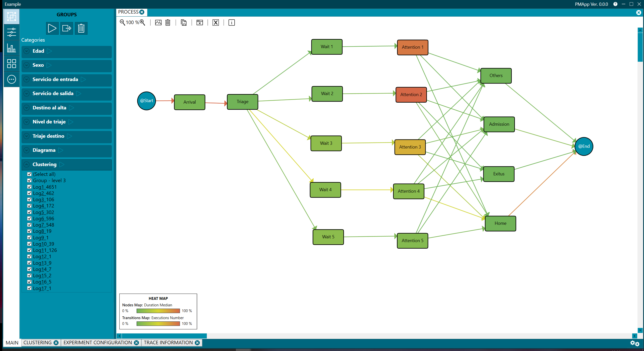The width and height of the screenshot is (644, 351).
Task: Select the Attention 1 node
Action: (412, 47)
